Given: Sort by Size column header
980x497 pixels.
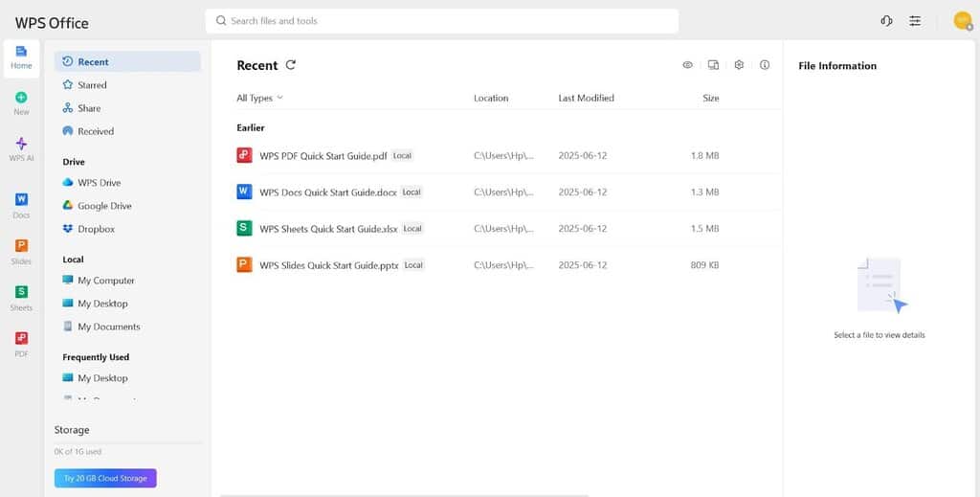Looking at the screenshot, I should (x=711, y=98).
